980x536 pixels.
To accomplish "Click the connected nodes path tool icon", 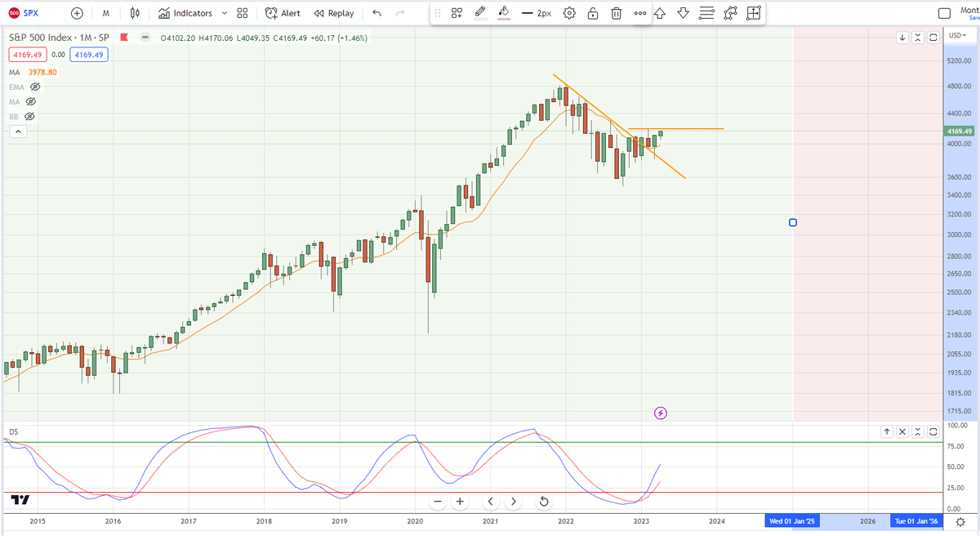I will pos(730,13).
